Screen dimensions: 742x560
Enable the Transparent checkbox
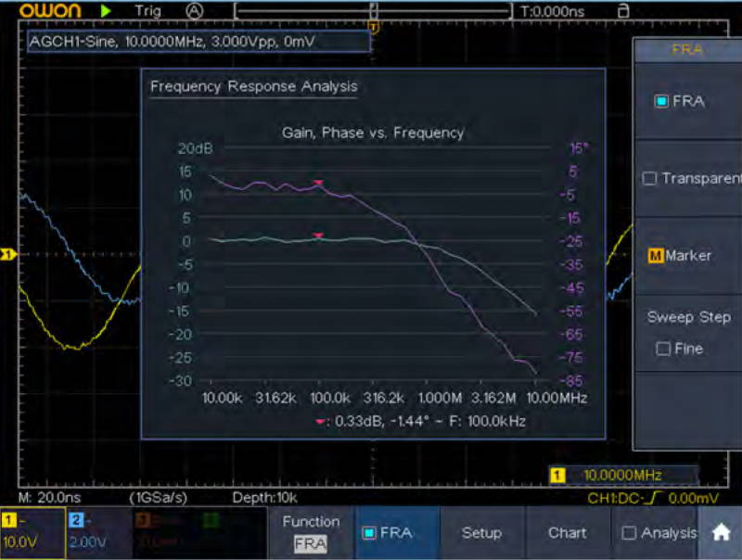(650, 178)
